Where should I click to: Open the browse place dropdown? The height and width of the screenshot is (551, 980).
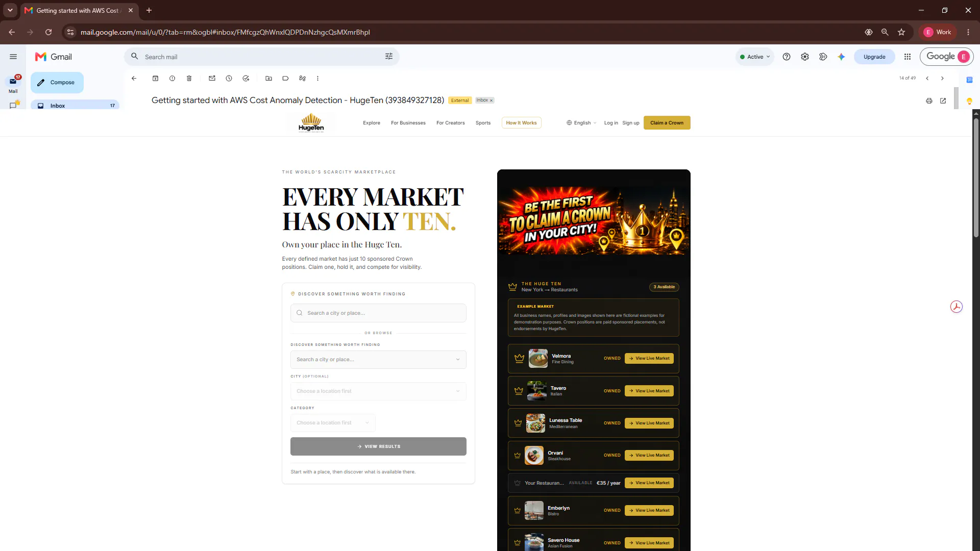point(378,360)
